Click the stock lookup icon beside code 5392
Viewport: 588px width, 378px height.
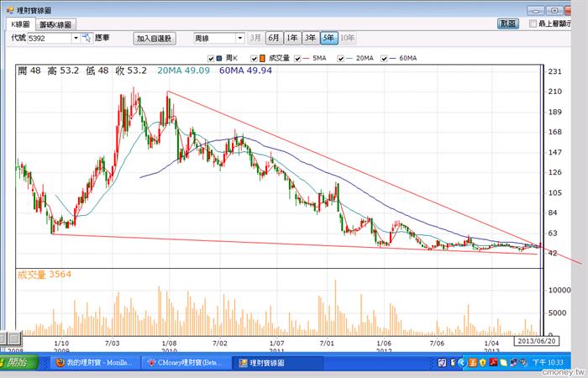click(87, 38)
